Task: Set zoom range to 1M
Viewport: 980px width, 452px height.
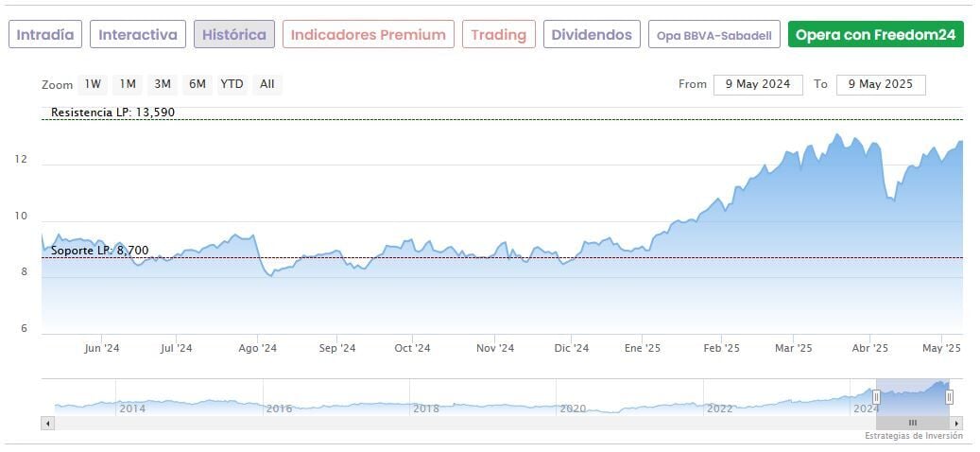Action: [x=128, y=84]
